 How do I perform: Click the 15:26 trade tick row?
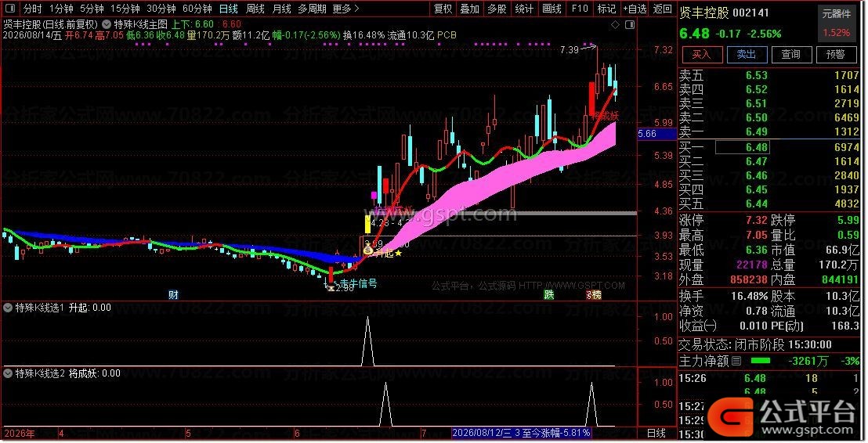tap(769, 378)
